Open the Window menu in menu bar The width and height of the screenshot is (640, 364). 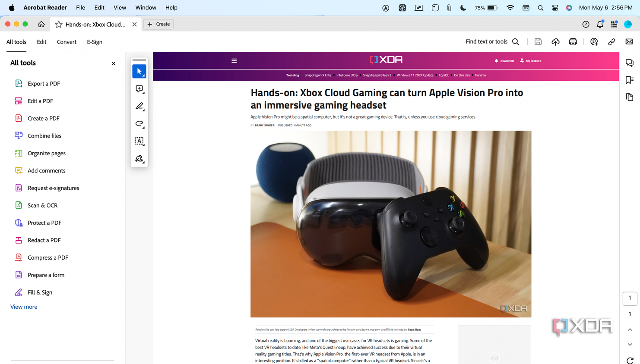click(146, 8)
